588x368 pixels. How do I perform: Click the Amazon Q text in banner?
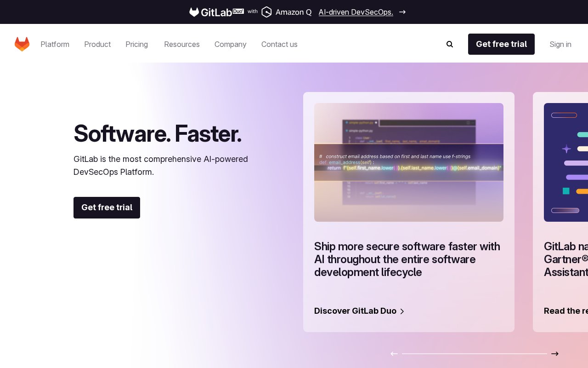(294, 12)
